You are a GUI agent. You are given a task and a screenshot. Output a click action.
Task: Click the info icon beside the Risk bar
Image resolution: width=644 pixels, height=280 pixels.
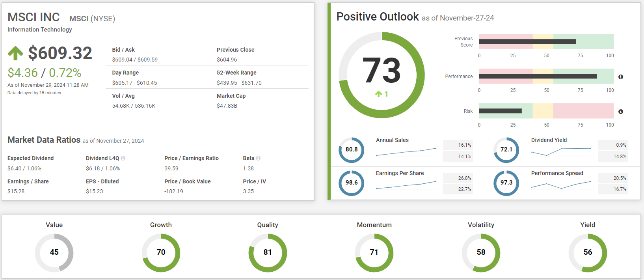[x=621, y=112]
